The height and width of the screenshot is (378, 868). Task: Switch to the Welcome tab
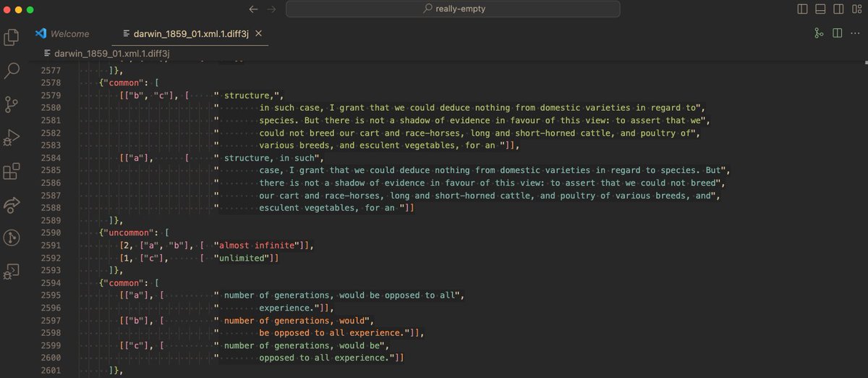click(x=62, y=33)
